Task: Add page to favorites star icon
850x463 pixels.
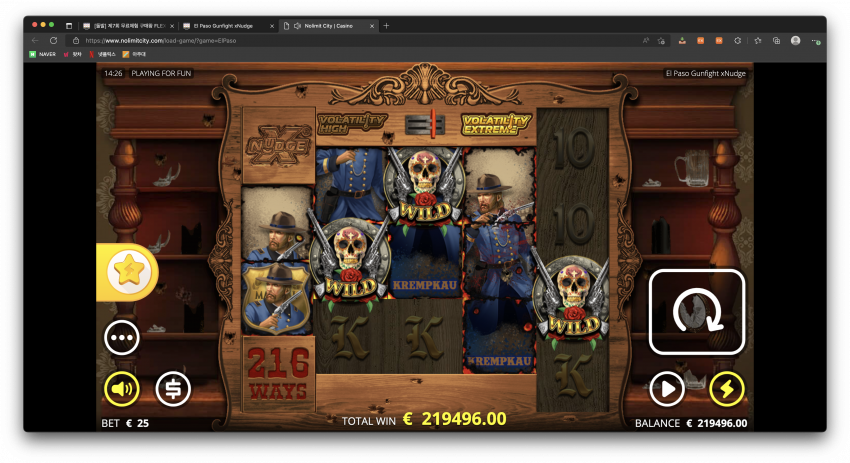Action: pos(661,40)
